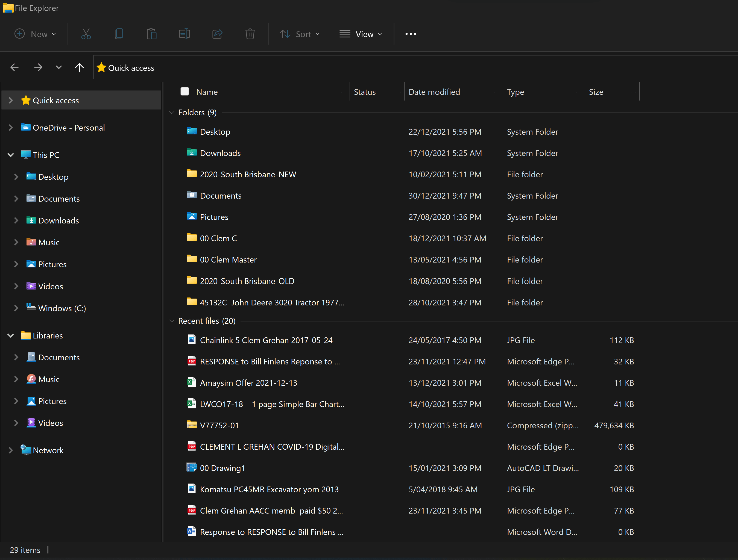This screenshot has height=560, width=738.
Task: Click the Word icon of Response to RESPONSE file
Action: (192, 531)
